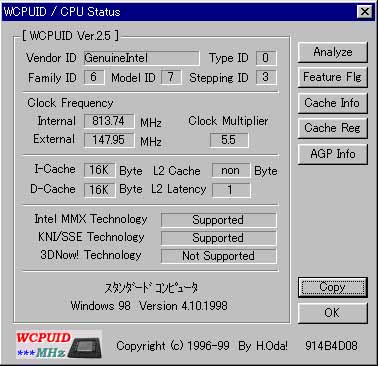The width and height of the screenshot is (378, 366).
Task: Click the Clock Multiplier value 5.5
Action: [229, 140]
